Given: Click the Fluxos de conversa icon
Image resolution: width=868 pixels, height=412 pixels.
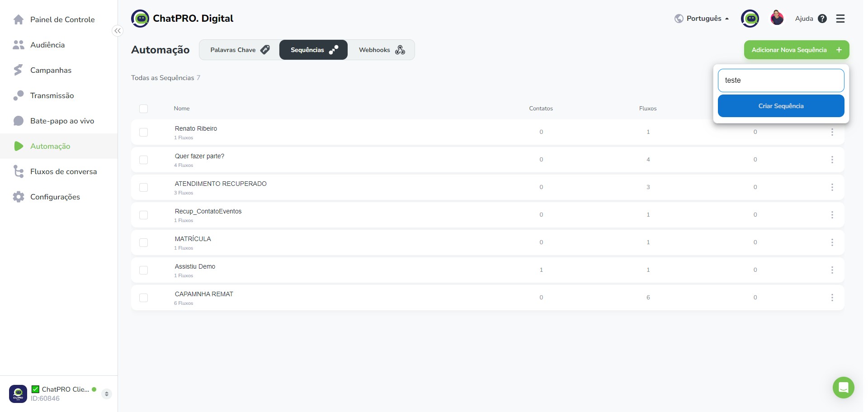Looking at the screenshot, I should [x=19, y=171].
